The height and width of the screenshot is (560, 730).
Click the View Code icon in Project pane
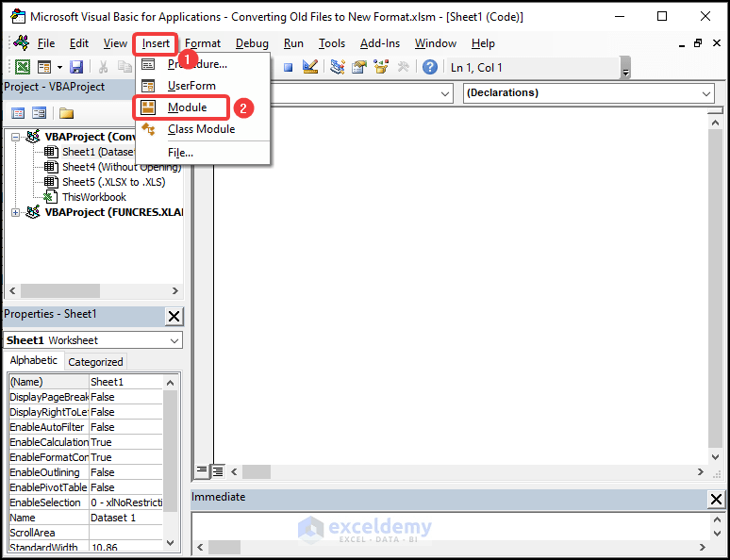[x=18, y=113]
